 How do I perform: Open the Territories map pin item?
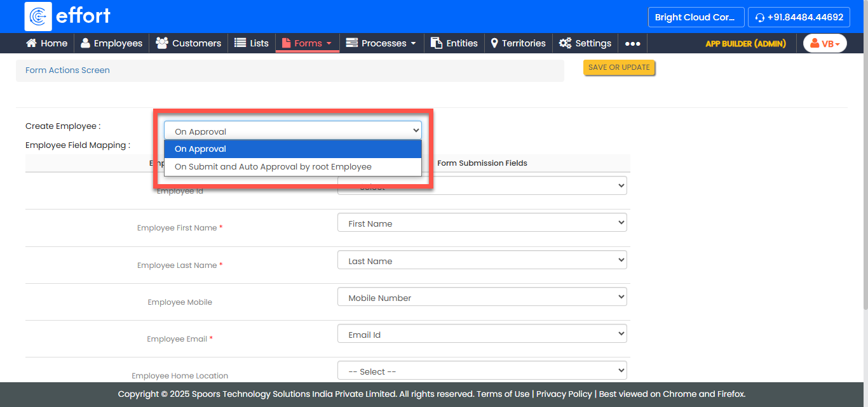click(x=518, y=43)
